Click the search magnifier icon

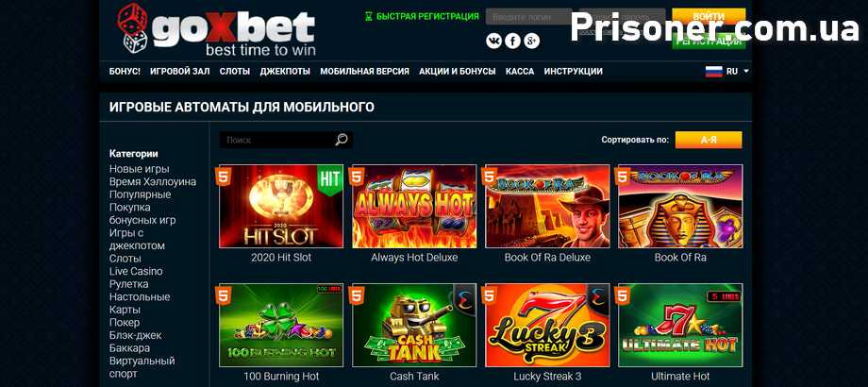[342, 140]
